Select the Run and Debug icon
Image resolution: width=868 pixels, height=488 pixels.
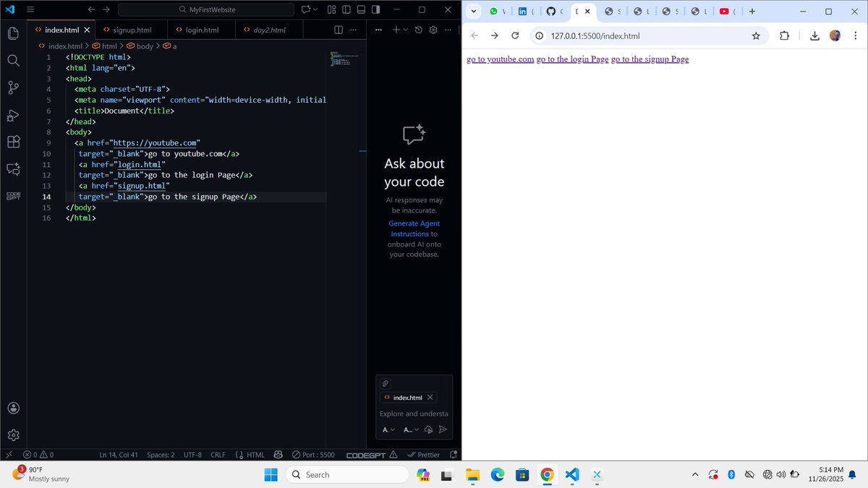13,116
